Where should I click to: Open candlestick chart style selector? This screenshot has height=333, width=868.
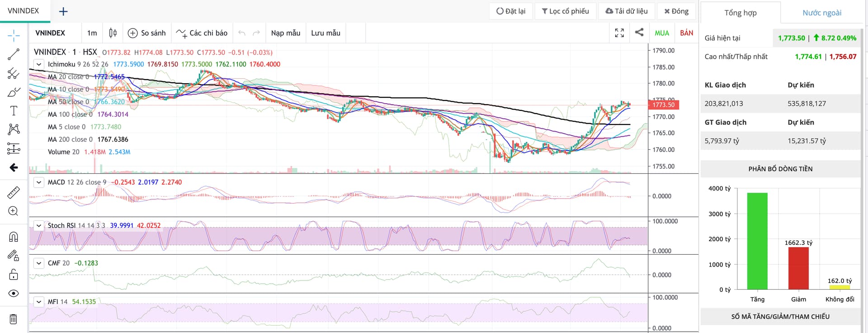tap(113, 33)
